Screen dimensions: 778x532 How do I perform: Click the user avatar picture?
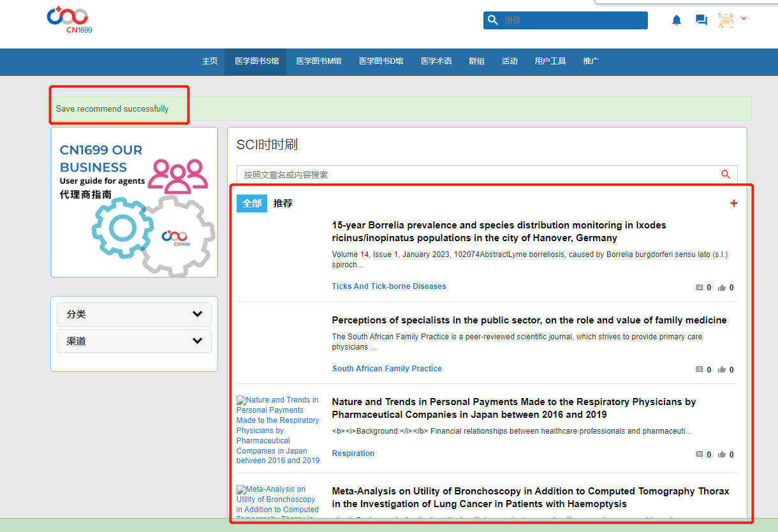point(726,20)
